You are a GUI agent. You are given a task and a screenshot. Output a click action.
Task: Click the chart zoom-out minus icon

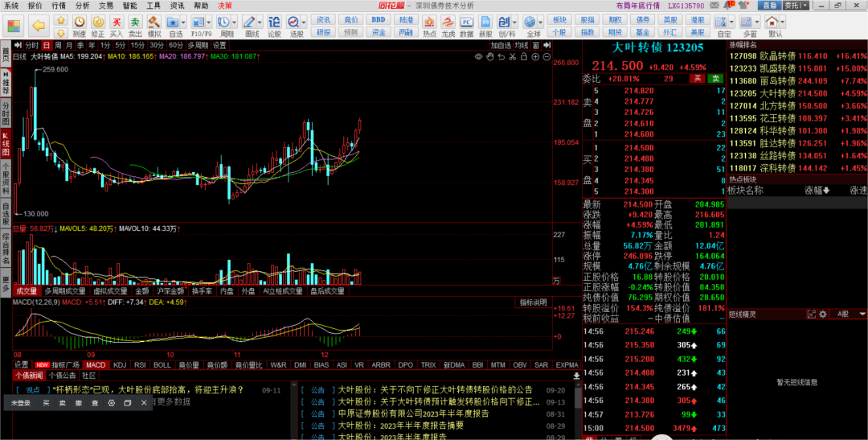[x=547, y=56]
